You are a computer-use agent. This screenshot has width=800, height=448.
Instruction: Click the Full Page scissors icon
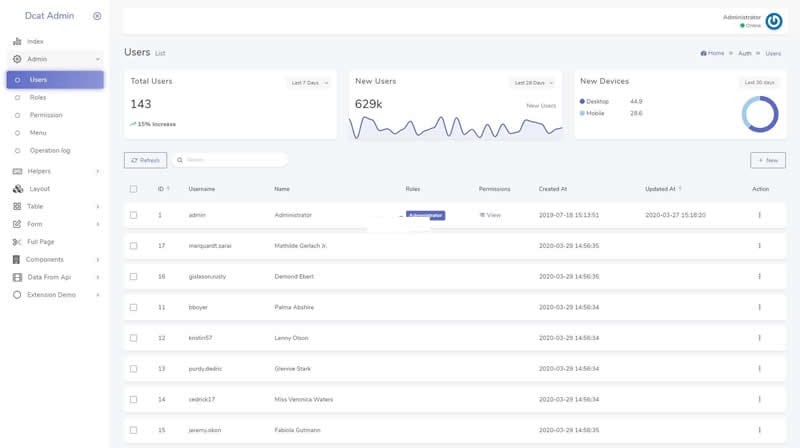(x=17, y=242)
